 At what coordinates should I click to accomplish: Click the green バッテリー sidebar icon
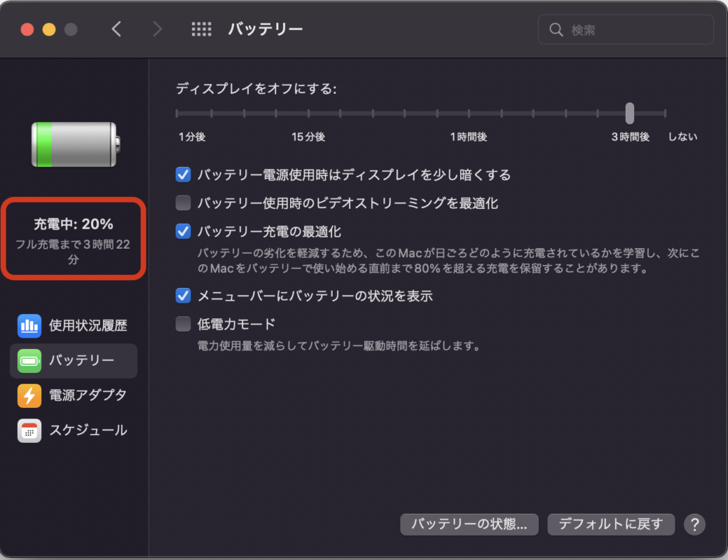pyautogui.click(x=29, y=361)
